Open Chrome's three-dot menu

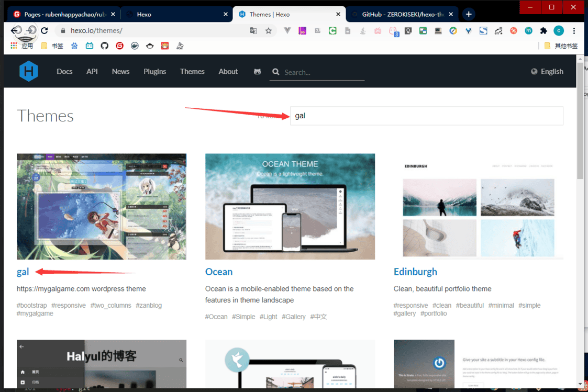574,31
